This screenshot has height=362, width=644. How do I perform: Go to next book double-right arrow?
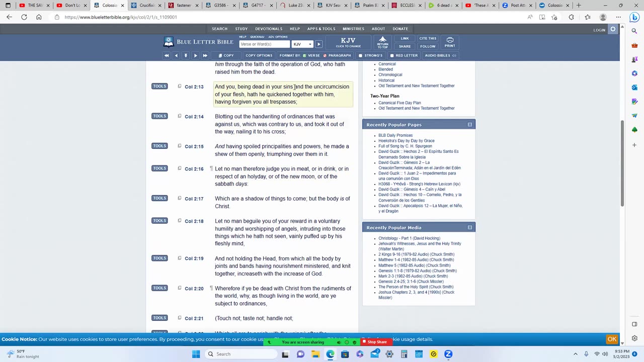click(x=205, y=55)
